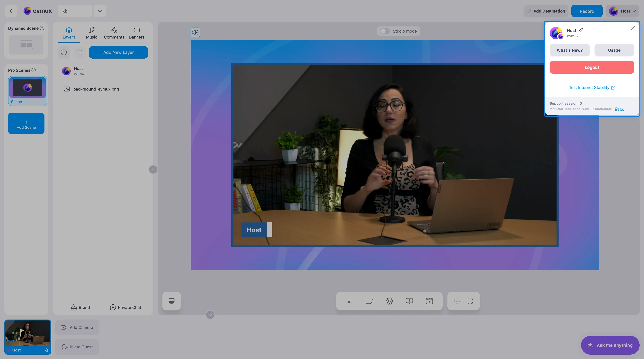Open the Host account dropdown
This screenshot has height=359, width=644.
coord(622,11)
